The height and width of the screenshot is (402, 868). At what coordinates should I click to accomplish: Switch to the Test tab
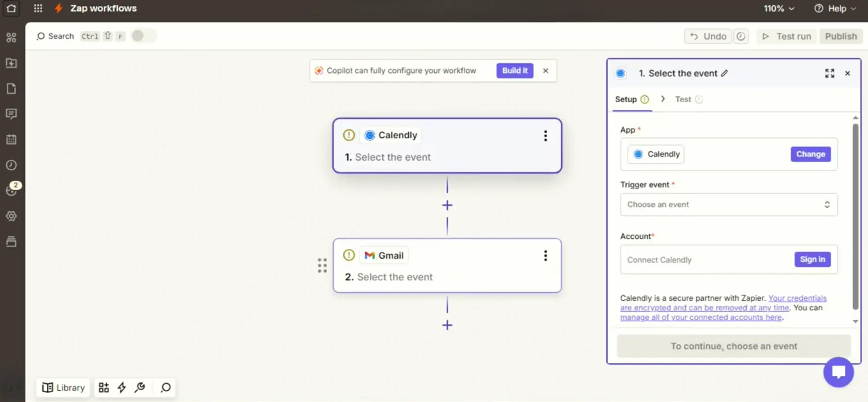click(x=689, y=99)
